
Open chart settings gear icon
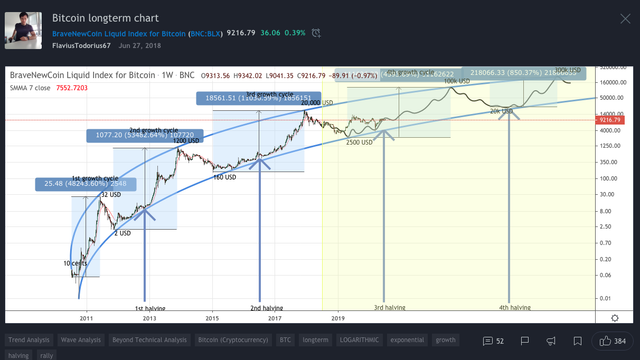pyautogui.click(x=615, y=318)
